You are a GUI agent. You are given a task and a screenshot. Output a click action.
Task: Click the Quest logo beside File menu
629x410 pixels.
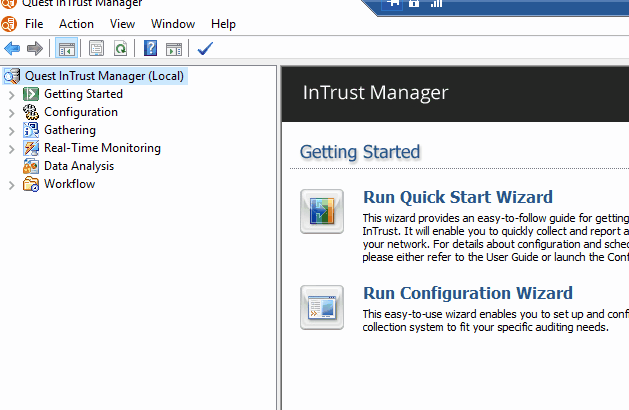[8, 24]
